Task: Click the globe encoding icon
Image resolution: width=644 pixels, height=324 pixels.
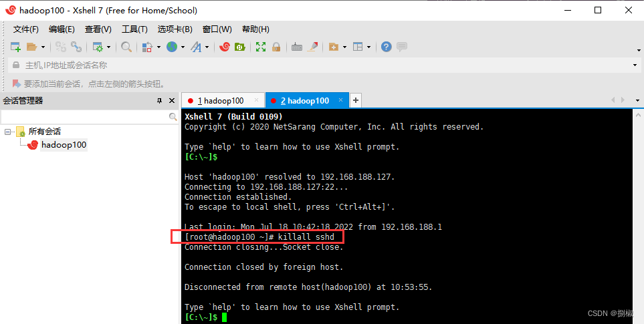Action: [172, 47]
